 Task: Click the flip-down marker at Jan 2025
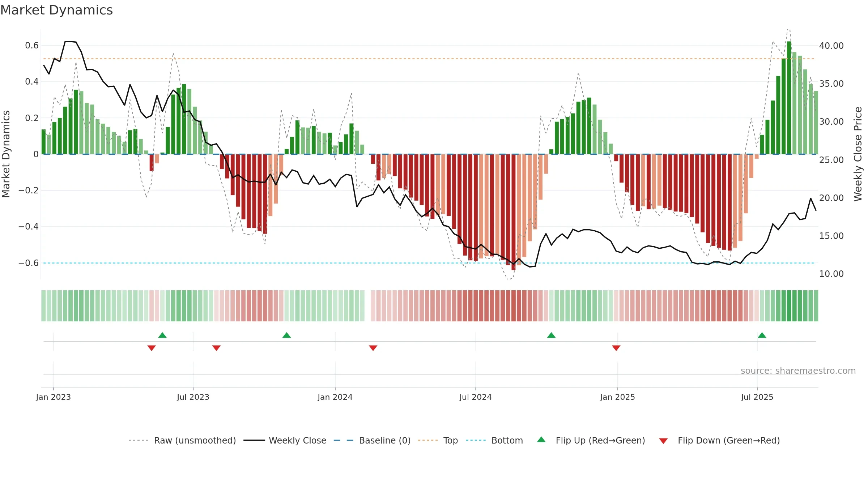(616, 348)
